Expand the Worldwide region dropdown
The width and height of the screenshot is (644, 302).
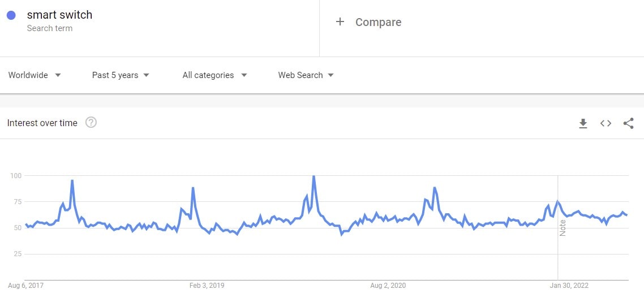pos(35,75)
